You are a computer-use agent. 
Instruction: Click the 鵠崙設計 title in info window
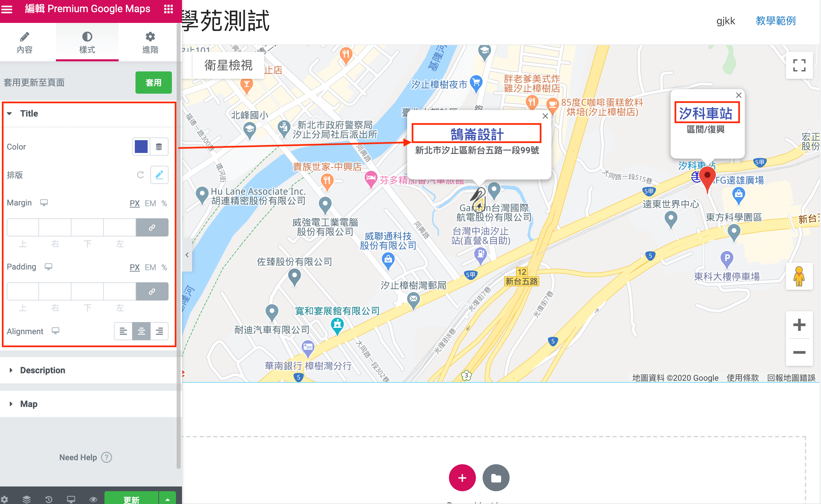tap(477, 134)
